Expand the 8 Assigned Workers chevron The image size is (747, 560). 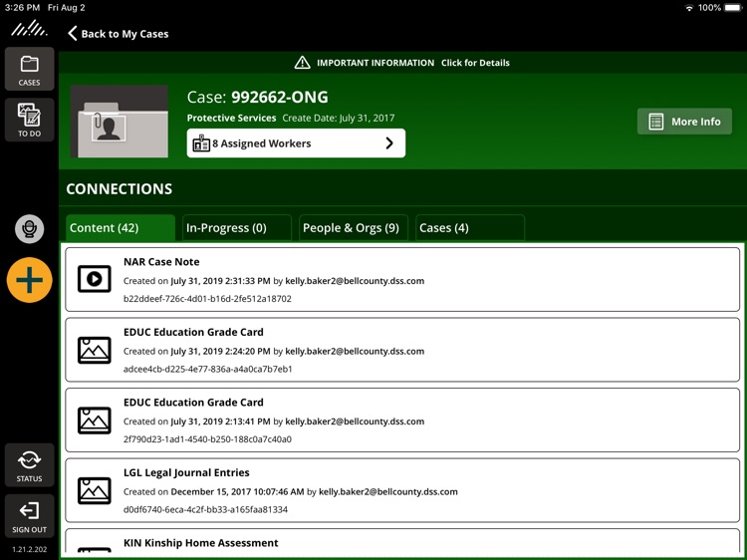point(389,142)
